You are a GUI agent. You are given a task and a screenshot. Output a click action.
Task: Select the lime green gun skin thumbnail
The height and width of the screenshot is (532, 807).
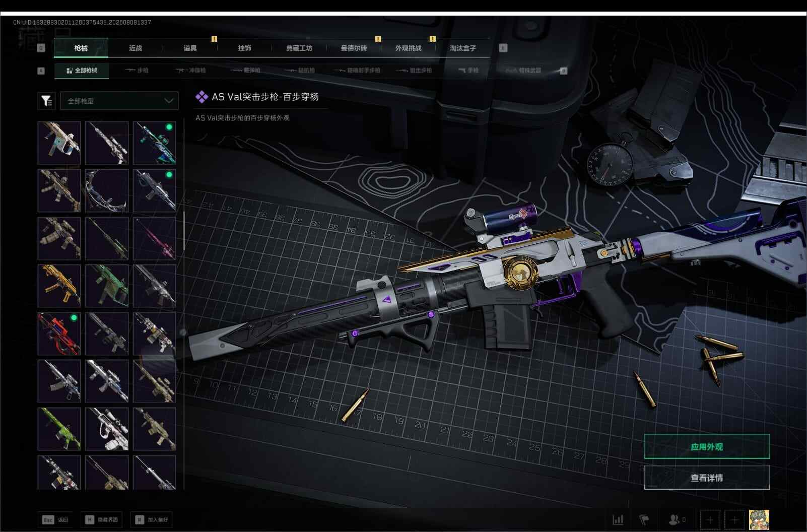point(59,429)
